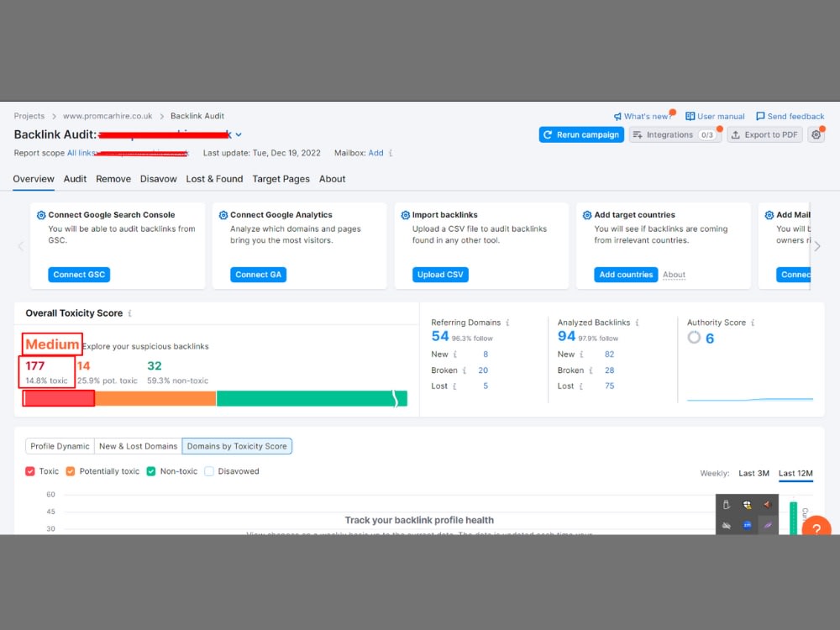Open the User manual book icon
840x630 pixels.
pyautogui.click(x=690, y=116)
